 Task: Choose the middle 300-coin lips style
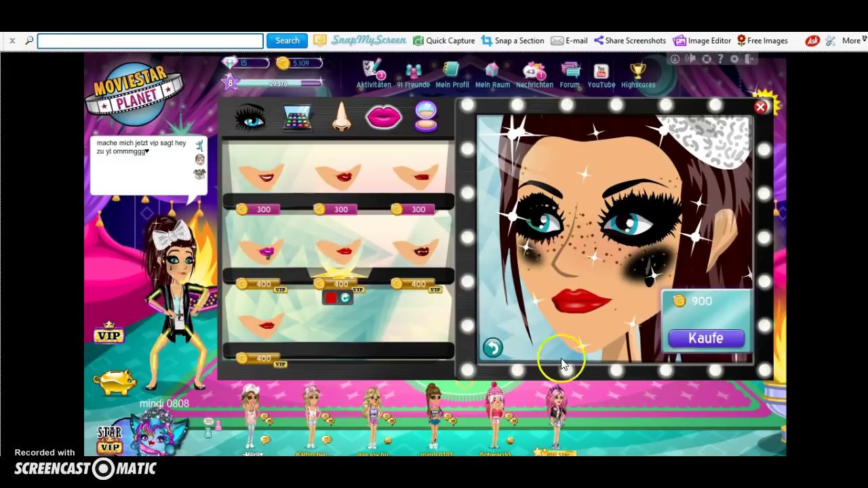click(x=340, y=178)
